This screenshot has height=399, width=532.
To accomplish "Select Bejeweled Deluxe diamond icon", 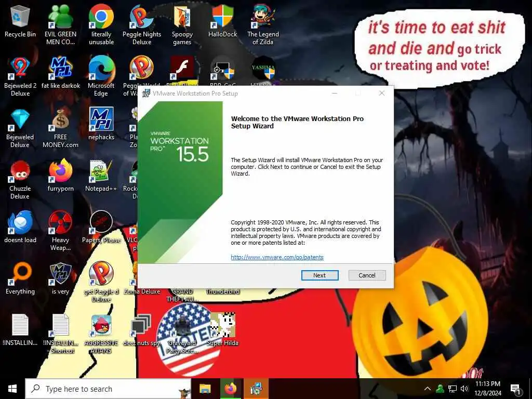I will [x=20, y=128].
